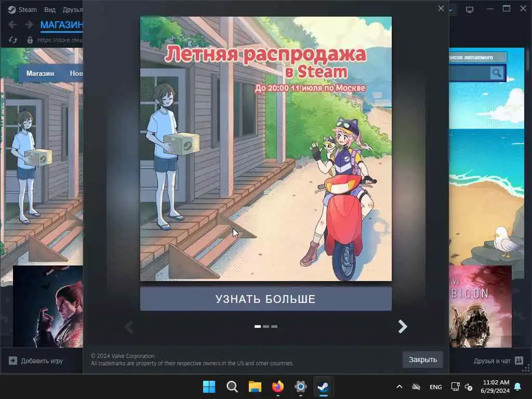Click the store URL address text

[x=60, y=40]
